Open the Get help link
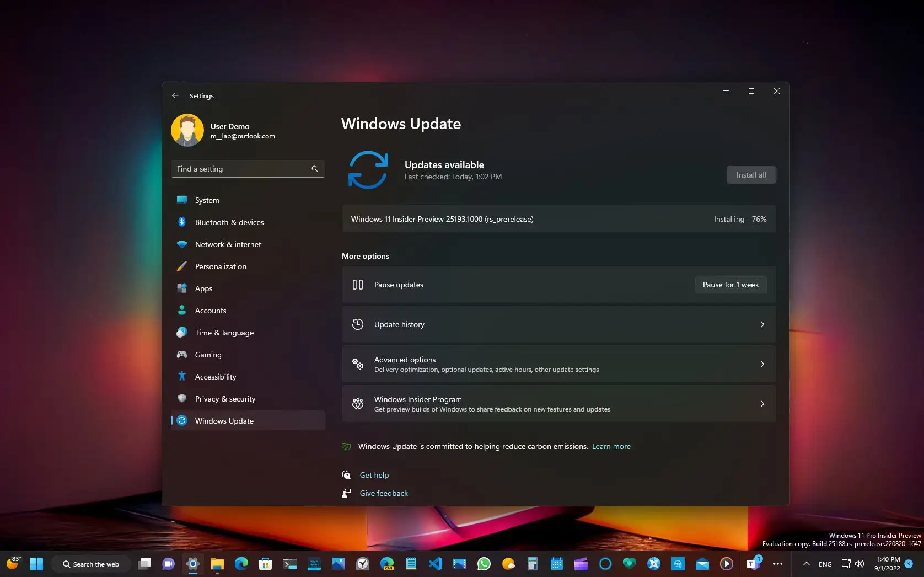924x577 pixels. 374,475
